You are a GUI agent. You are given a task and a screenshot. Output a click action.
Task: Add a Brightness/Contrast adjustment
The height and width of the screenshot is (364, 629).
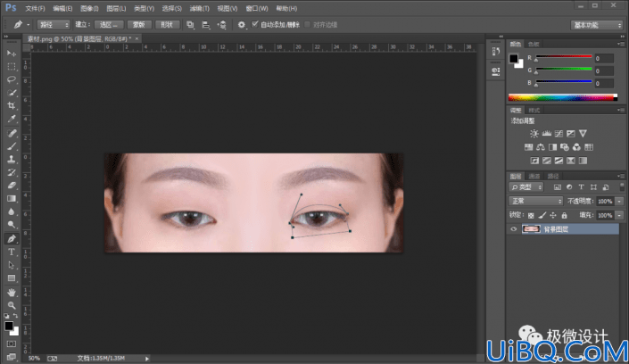[534, 134]
